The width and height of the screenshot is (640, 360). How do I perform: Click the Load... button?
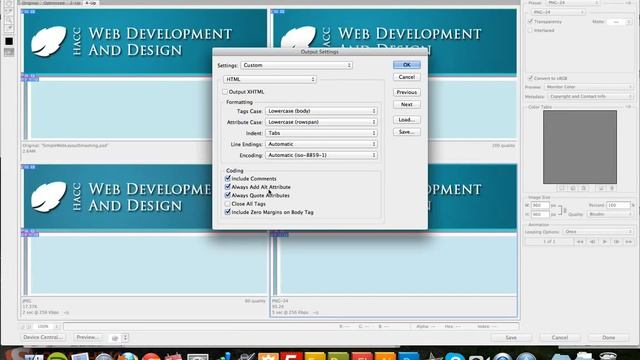407,120
